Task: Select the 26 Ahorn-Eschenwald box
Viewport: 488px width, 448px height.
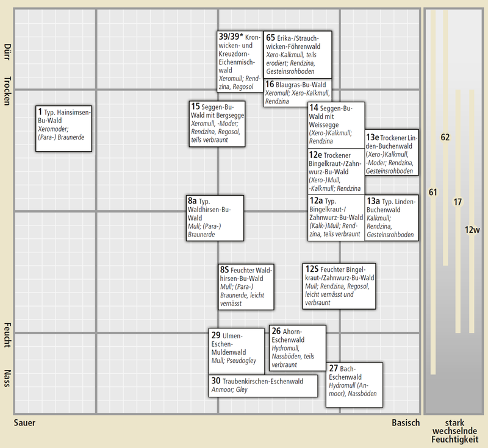Action: (x=297, y=347)
